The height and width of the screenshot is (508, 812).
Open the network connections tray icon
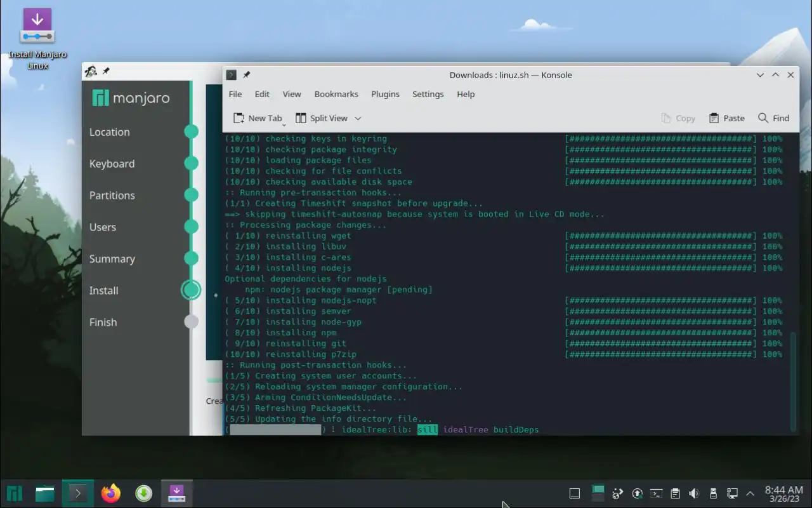click(732, 493)
